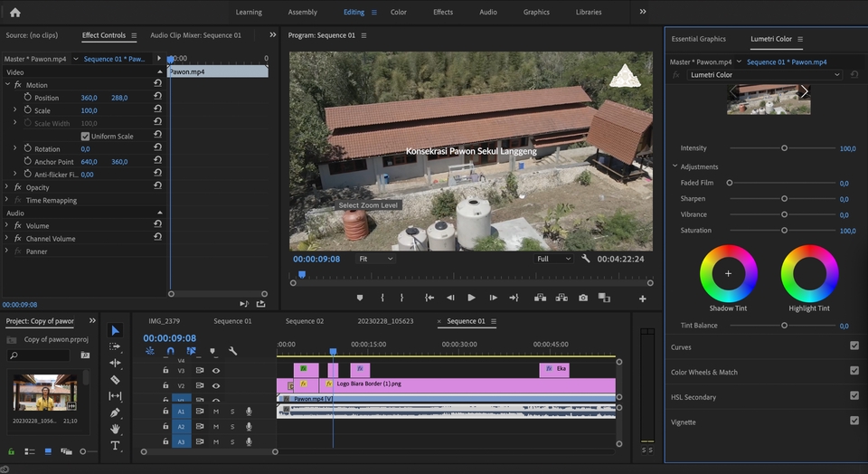This screenshot has width=868, height=474.
Task: Select the Razor tool
Action: [115, 380]
